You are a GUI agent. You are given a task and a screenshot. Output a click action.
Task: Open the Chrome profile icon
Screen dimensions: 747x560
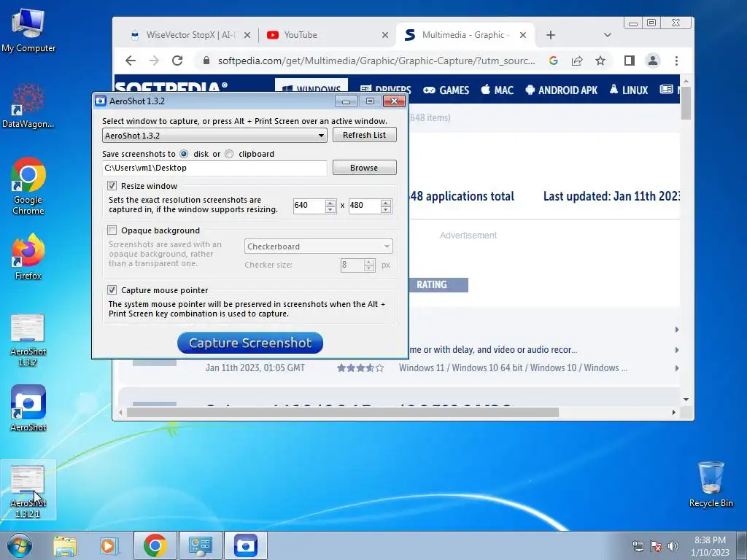pos(653,61)
